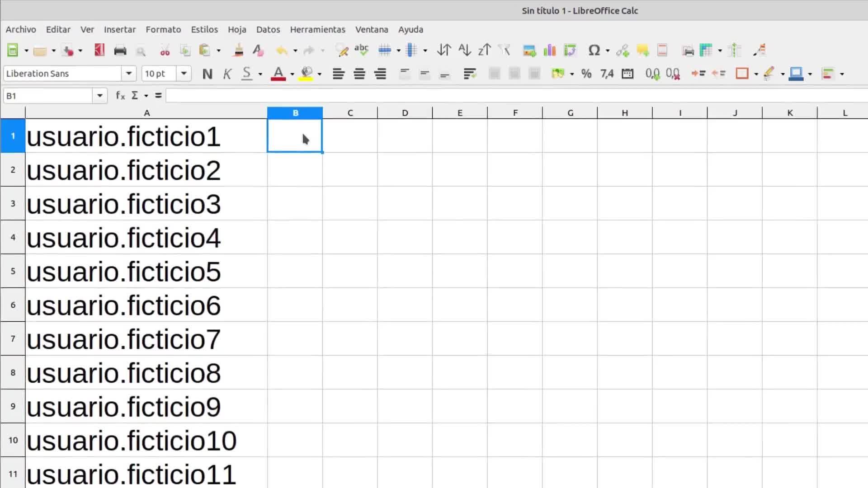Open Function Wizard fx icon
Image resolution: width=868 pixels, height=488 pixels.
pyautogui.click(x=120, y=95)
